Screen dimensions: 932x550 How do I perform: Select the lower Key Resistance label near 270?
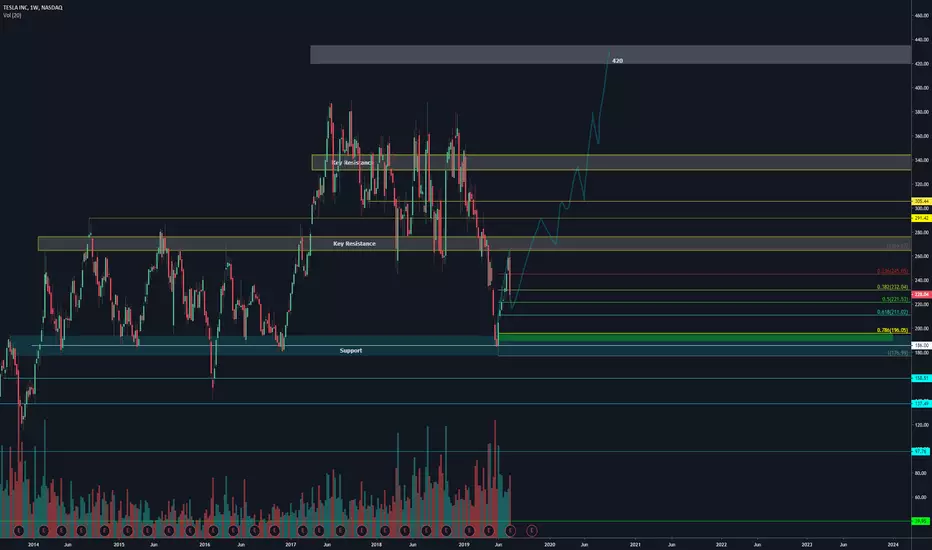click(x=354, y=243)
